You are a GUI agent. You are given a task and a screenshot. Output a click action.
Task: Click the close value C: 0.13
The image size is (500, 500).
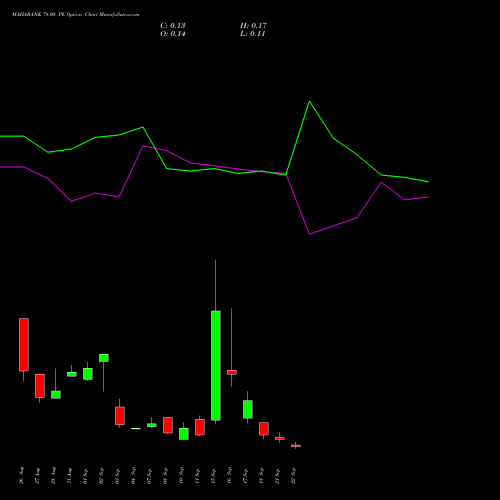pyautogui.click(x=173, y=26)
